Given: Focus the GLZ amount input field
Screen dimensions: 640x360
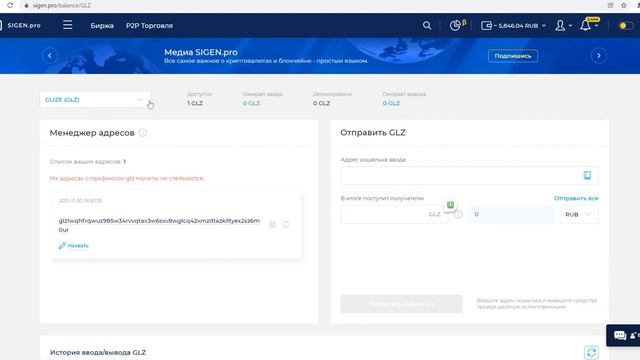Looking at the screenshot, I should (394, 214).
